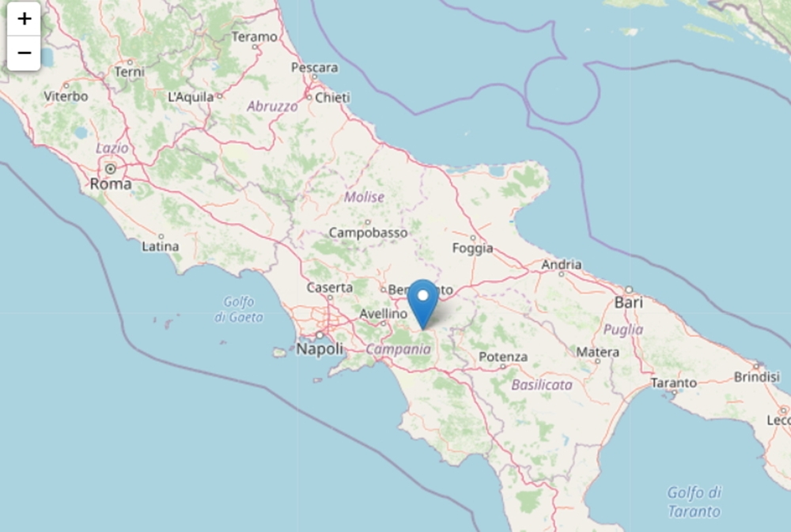
Task: Click the Golfo di Gaeta label
Action: tap(239, 309)
